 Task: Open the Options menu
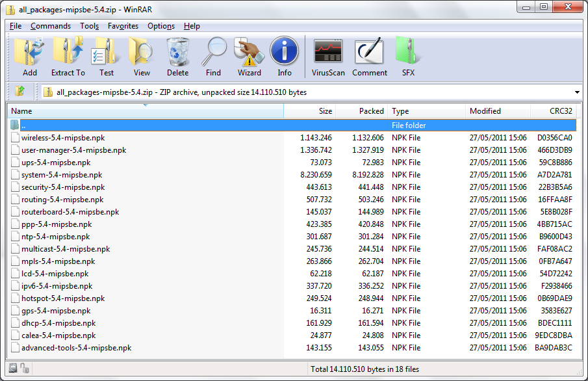point(161,26)
